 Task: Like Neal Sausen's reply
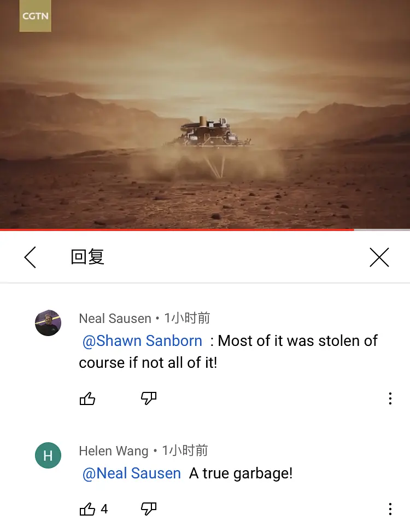click(x=87, y=398)
